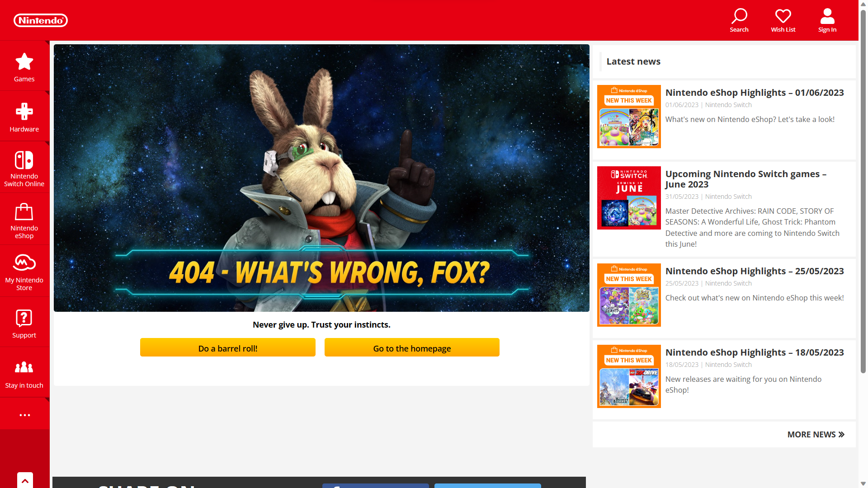This screenshot has width=868, height=488.
Task: Open Support question mark icon
Action: [x=24, y=318]
